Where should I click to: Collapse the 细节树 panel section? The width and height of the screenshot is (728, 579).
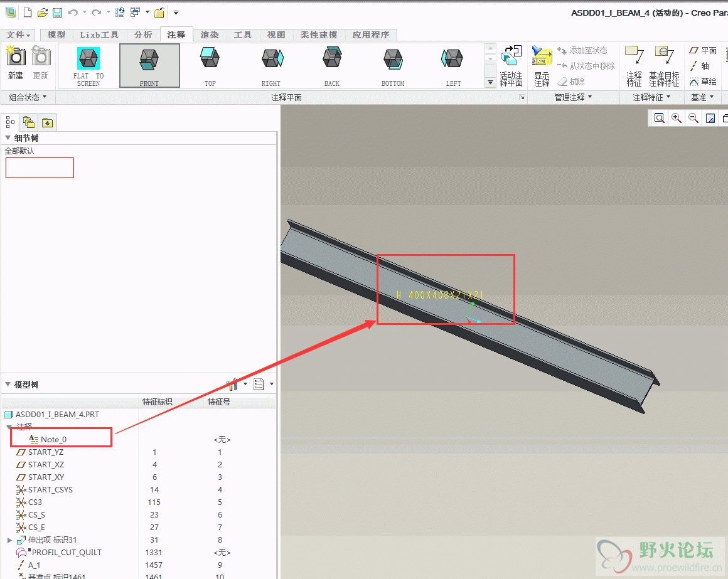click(x=8, y=138)
